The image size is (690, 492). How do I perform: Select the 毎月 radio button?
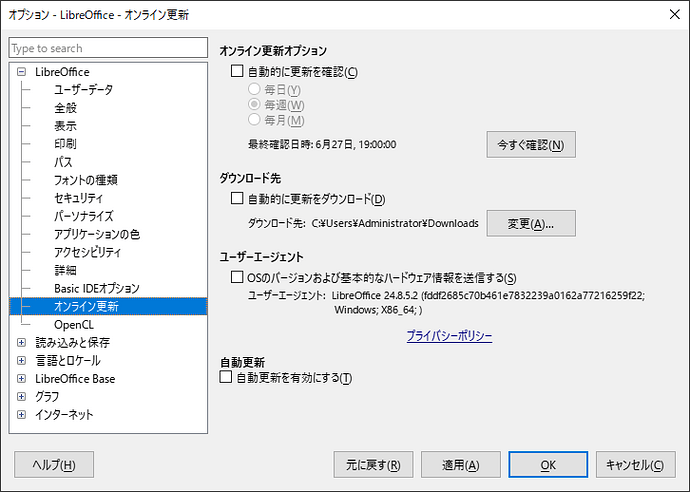coord(254,119)
